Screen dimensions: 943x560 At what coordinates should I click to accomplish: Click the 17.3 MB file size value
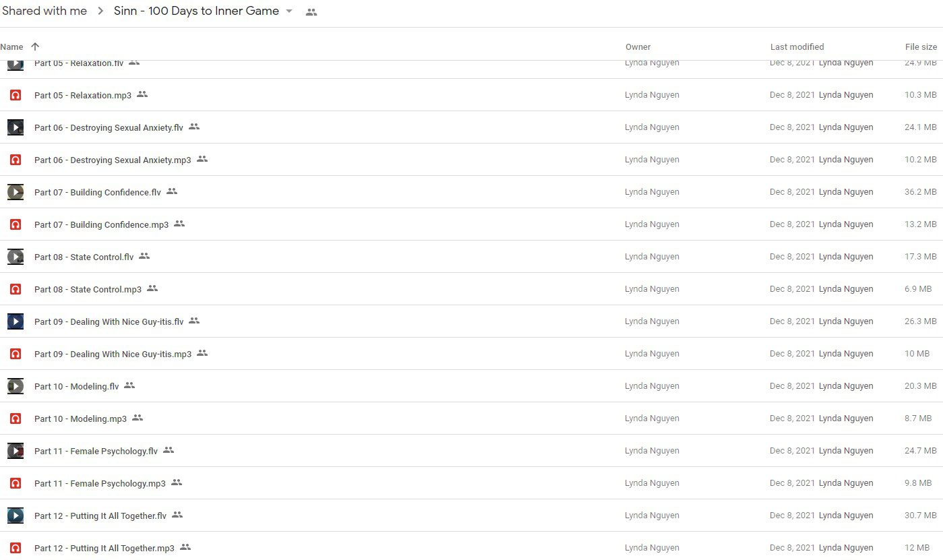point(921,257)
